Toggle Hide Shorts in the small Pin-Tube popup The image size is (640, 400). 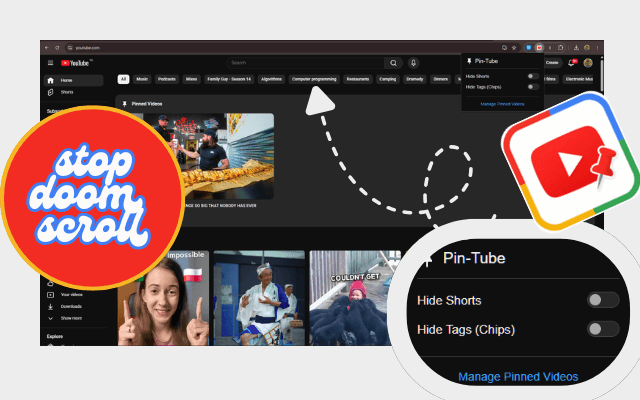(533, 76)
